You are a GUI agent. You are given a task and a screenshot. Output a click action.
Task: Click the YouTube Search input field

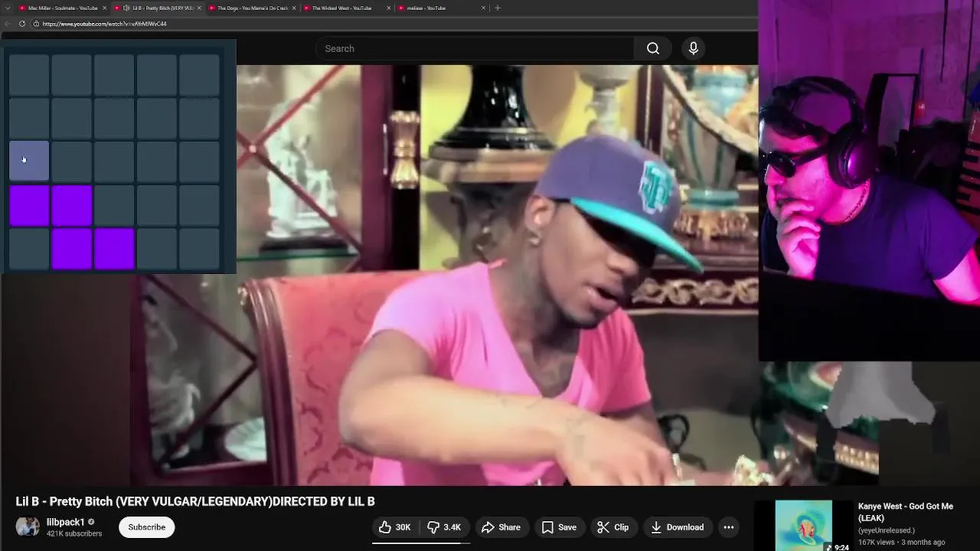tap(475, 48)
